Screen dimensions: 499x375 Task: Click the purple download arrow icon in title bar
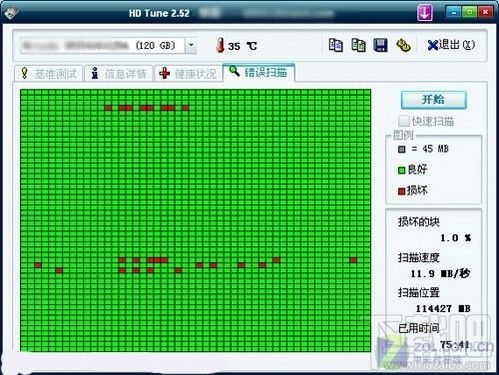[x=425, y=13]
